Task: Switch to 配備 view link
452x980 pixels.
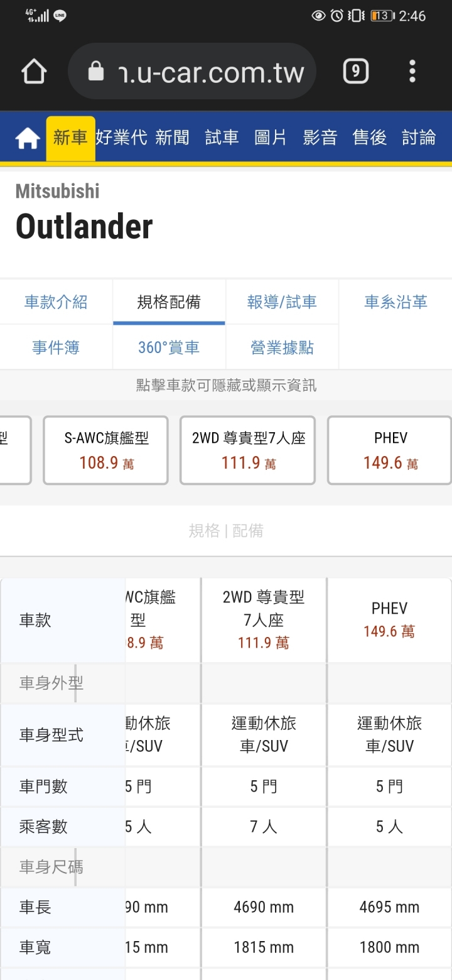Action: [x=248, y=531]
